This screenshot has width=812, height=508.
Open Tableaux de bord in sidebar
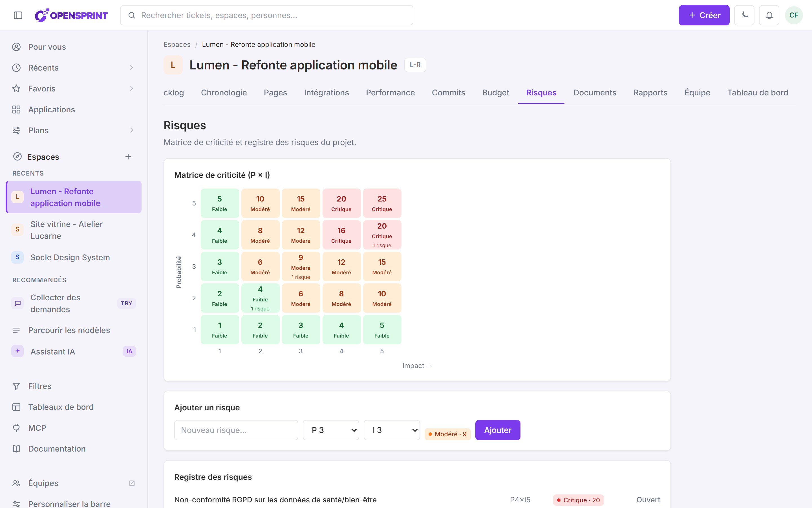pyautogui.click(x=74, y=407)
